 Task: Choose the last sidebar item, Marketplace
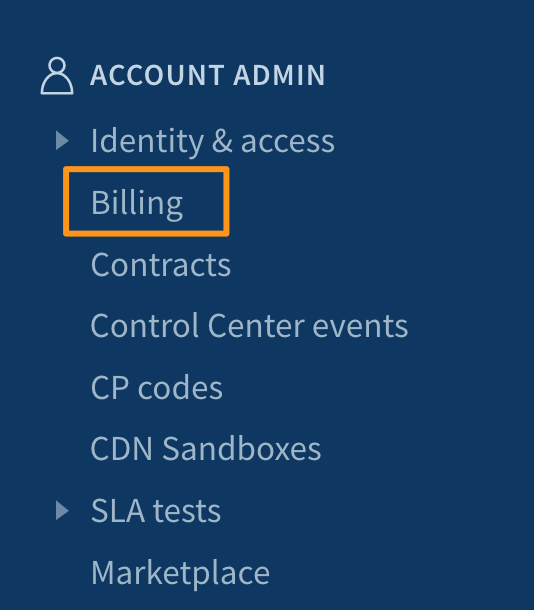point(180,573)
